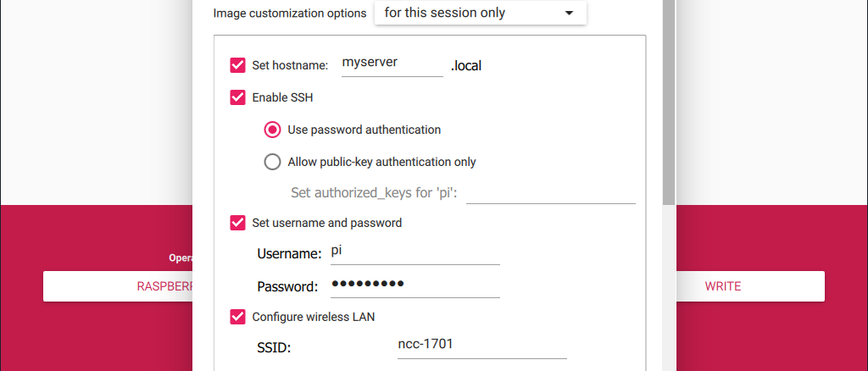The height and width of the screenshot is (371, 868).
Task: Click the Password input field
Action: 415,285
